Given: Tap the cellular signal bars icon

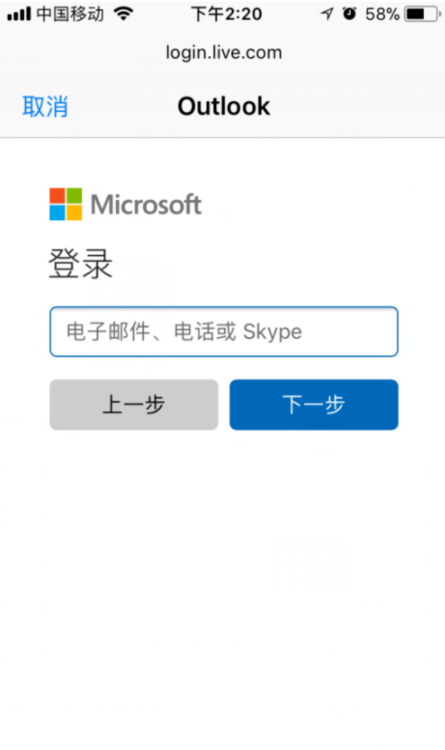Looking at the screenshot, I should (19, 14).
